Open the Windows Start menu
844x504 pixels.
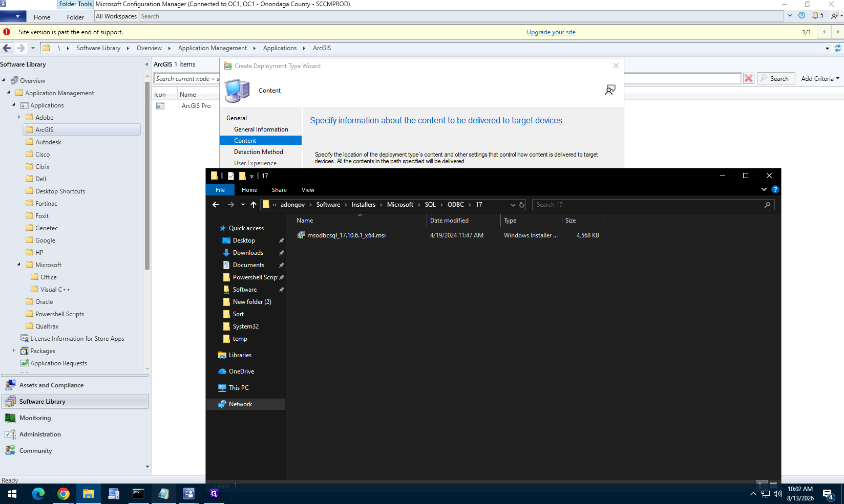[12, 494]
